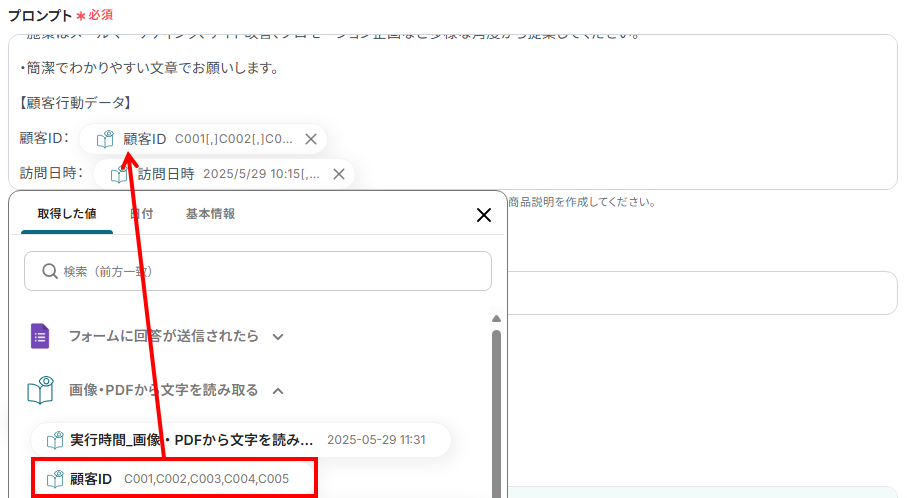This screenshot has height=498, width=911.
Task: Focus the 検索（前方一致） search field
Action: pyautogui.click(x=258, y=271)
